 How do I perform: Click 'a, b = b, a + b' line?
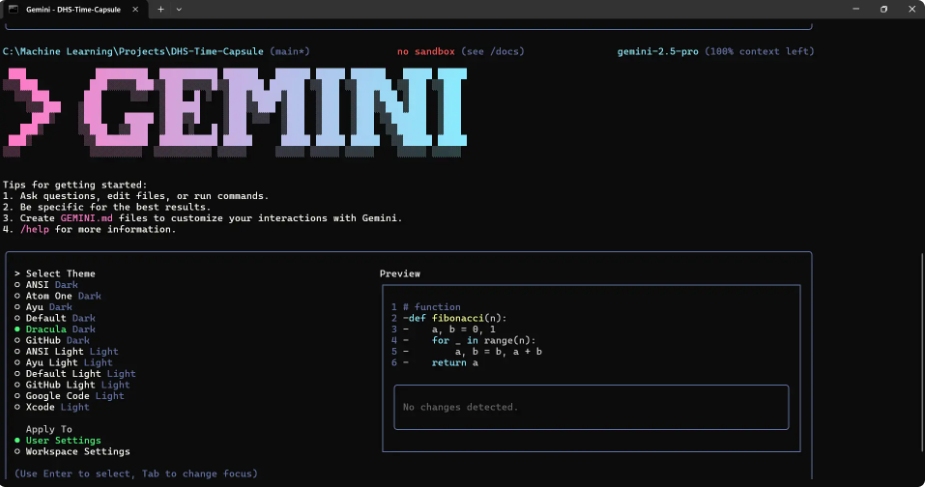[498, 352]
